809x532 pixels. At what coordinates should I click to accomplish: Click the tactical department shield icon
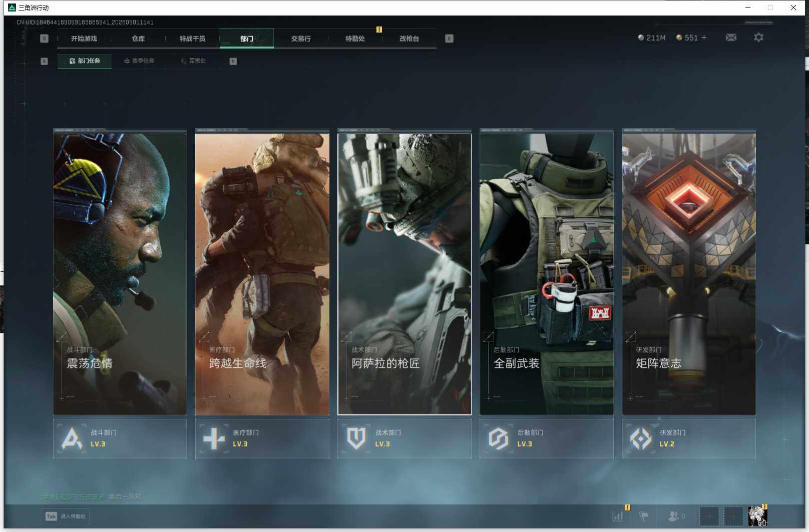point(356,438)
